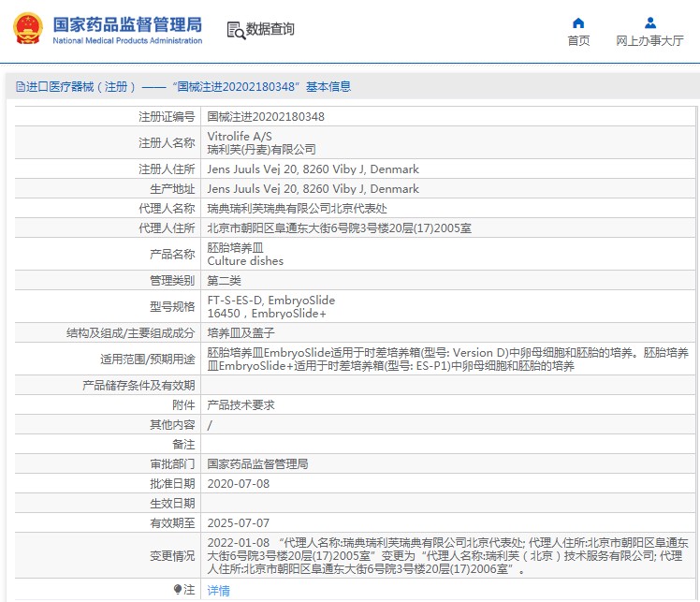Click the 网上办事大厅 user icon
The width and height of the screenshot is (700, 602).
point(650,22)
